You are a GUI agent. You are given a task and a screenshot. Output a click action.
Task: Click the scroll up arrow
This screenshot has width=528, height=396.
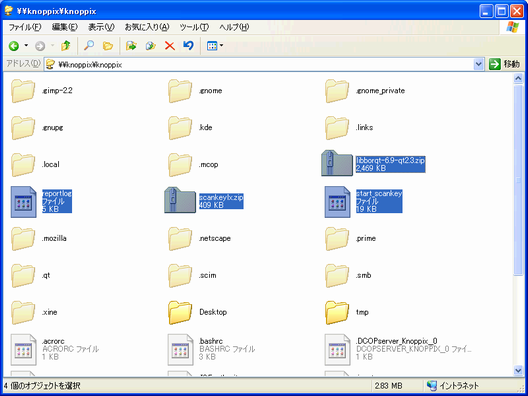(x=518, y=79)
